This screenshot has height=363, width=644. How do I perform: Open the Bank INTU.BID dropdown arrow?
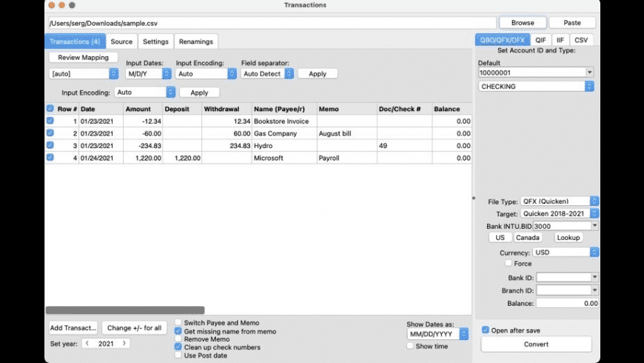coord(594,226)
